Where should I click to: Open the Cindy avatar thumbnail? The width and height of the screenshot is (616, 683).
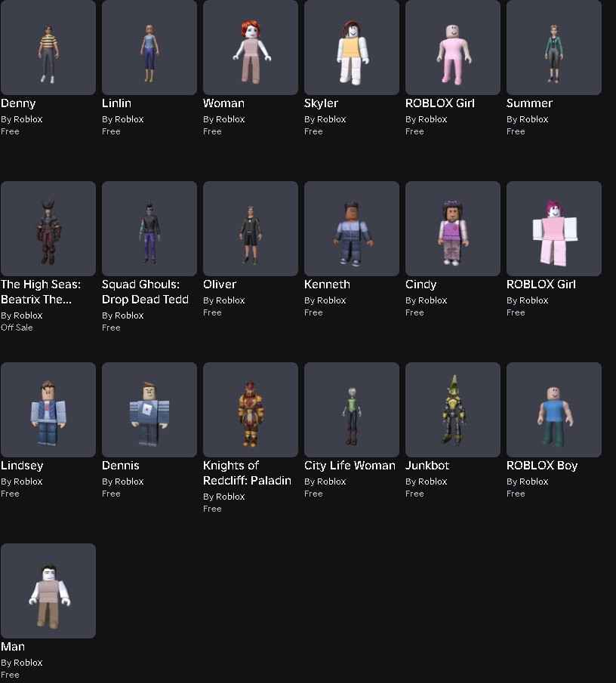pyautogui.click(x=453, y=229)
